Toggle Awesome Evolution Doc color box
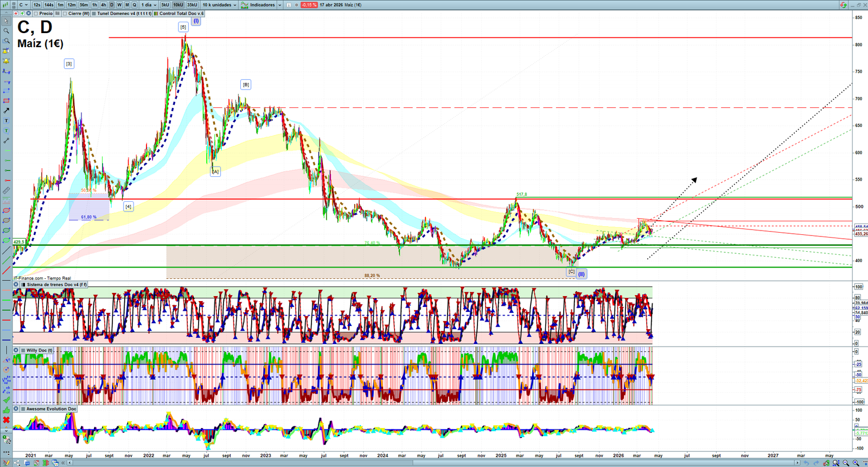The width and height of the screenshot is (868, 467). click(x=23, y=409)
